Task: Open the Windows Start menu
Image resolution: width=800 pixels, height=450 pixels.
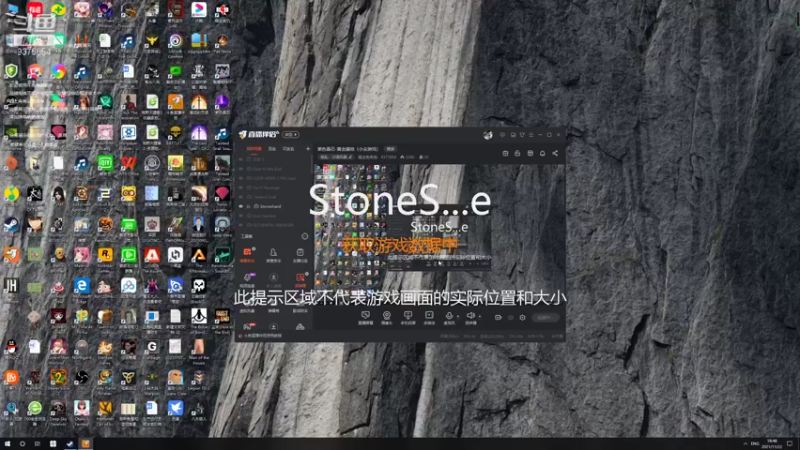Action: click(7, 444)
